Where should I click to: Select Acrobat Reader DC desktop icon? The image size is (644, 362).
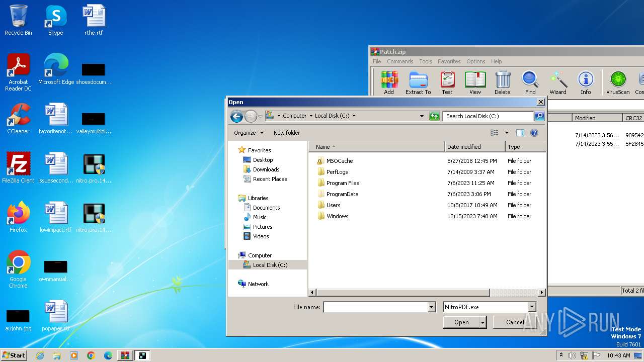pyautogui.click(x=18, y=72)
